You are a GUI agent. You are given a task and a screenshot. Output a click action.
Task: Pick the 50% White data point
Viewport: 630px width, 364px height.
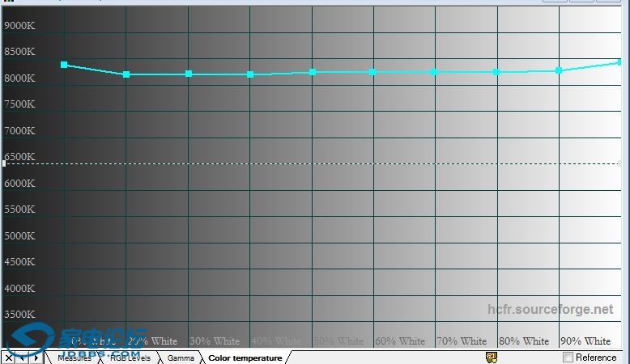(313, 72)
